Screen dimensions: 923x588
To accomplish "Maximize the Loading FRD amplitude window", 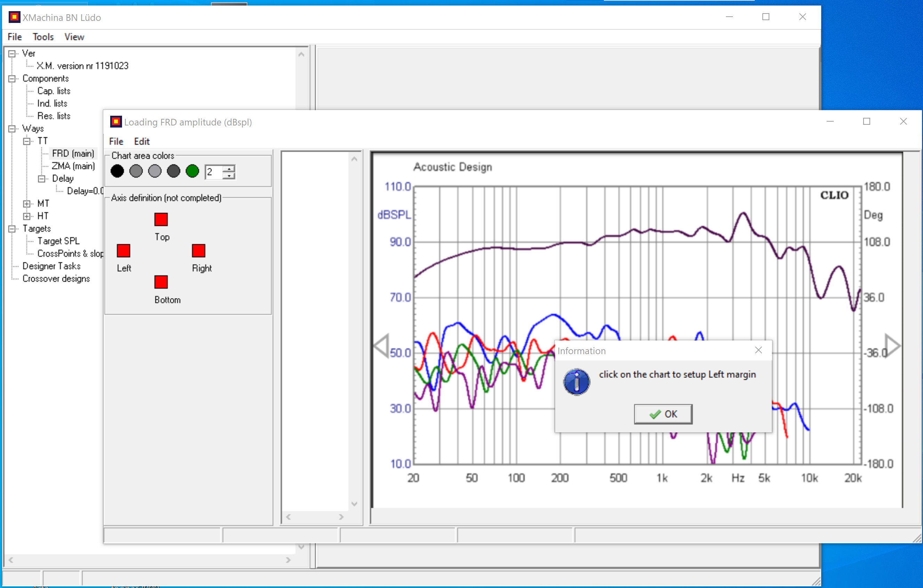I will coord(866,121).
